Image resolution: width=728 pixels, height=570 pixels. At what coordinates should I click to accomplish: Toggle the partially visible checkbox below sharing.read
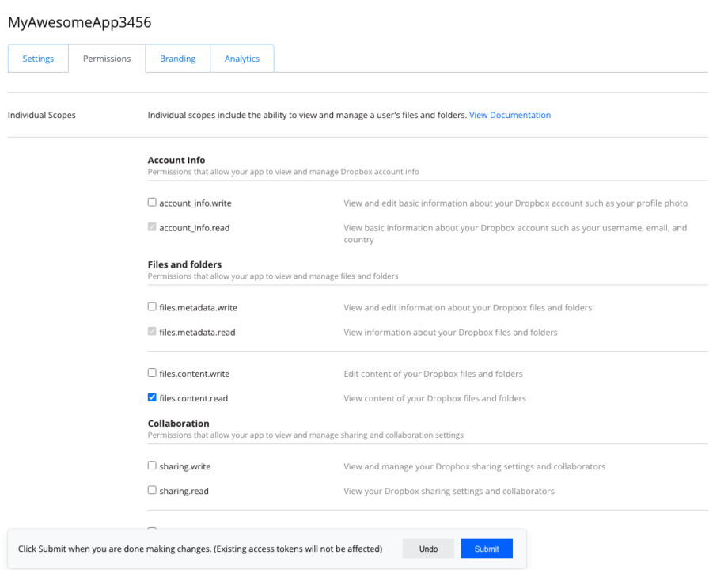click(x=151, y=530)
